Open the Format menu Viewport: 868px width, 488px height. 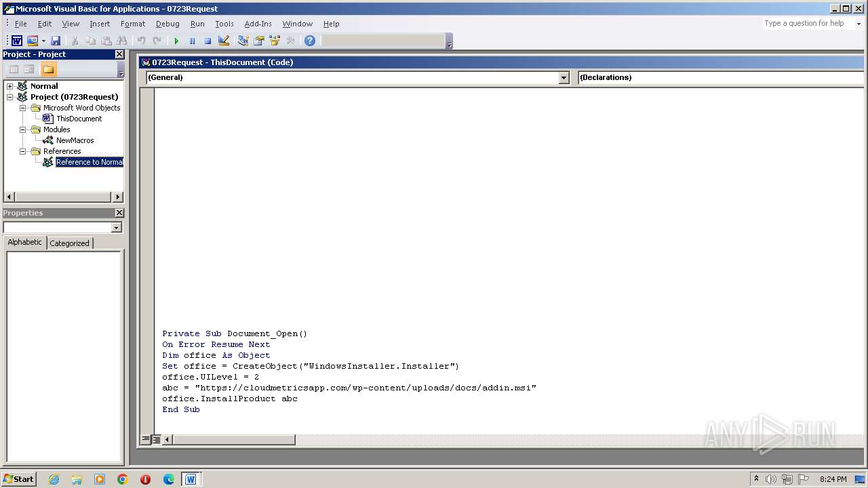[133, 24]
